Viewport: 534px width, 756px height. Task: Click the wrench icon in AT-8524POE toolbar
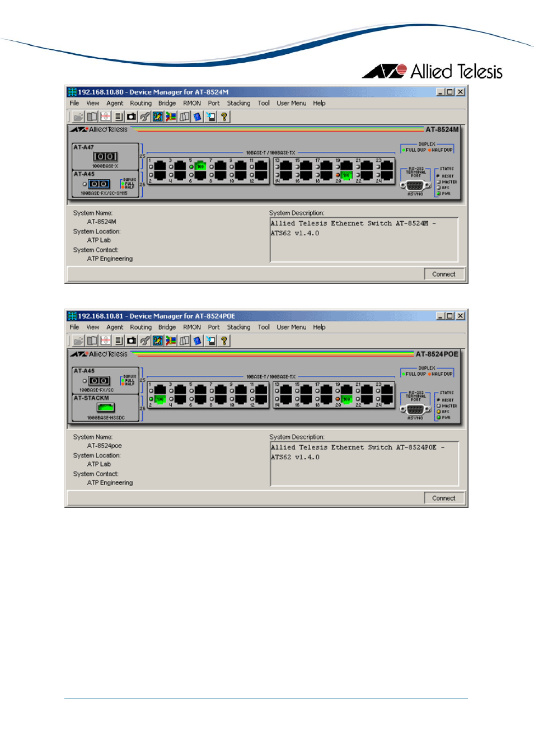click(144, 340)
